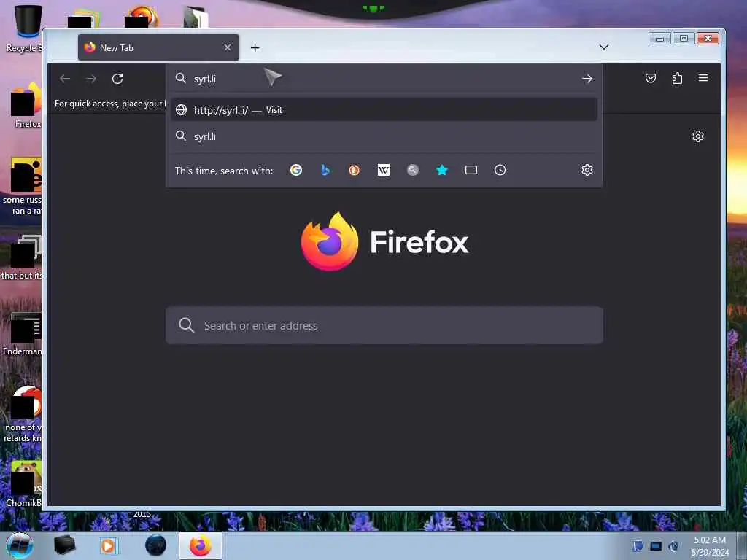Click the network tray icon

click(x=656, y=546)
